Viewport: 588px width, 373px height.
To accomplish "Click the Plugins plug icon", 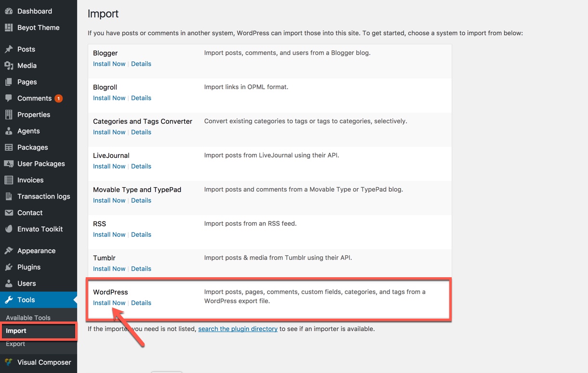I will 9,267.
